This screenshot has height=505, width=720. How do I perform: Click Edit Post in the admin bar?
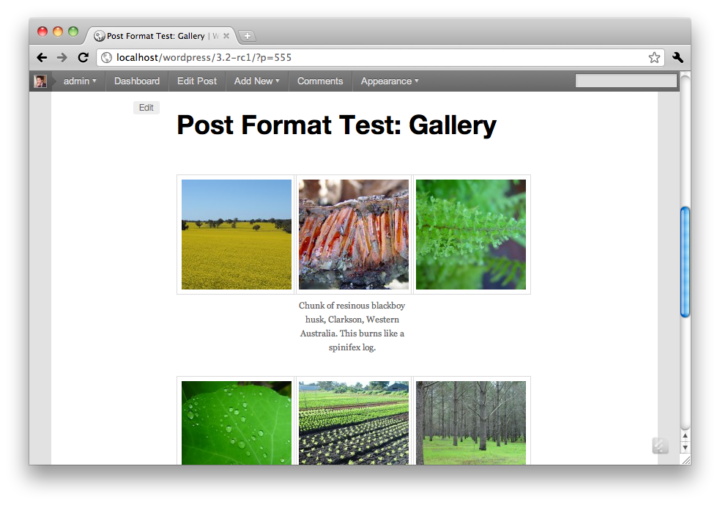197,81
